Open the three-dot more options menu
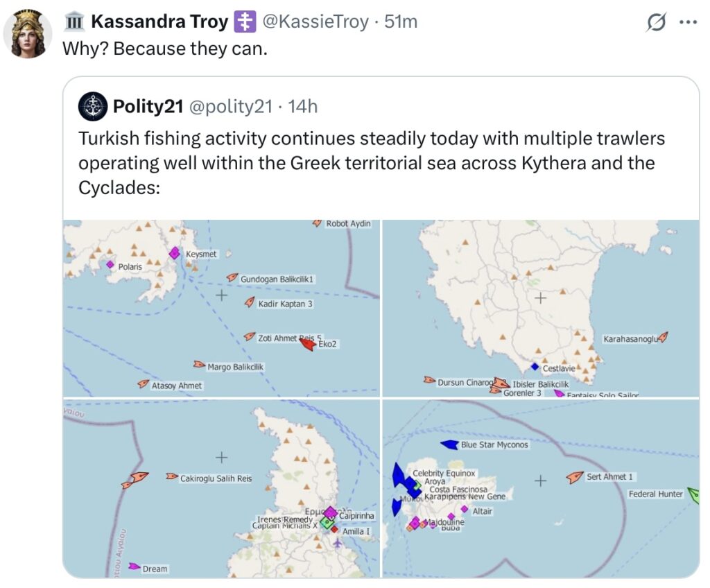 (689, 21)
